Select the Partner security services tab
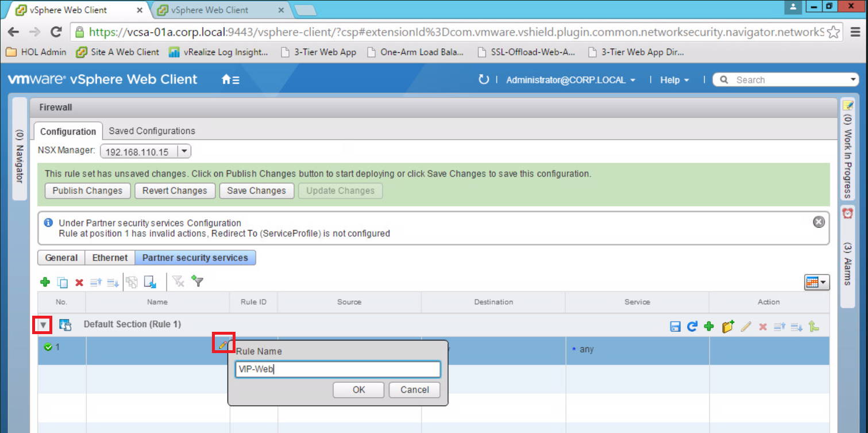 195,258
